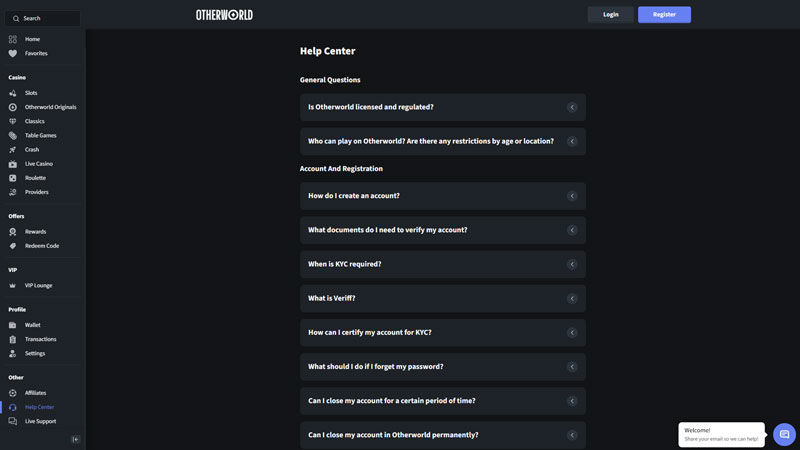Screen dimensions: 800x450
Task: Expand 'When is KYC required?' question
Action: tap(572, 264)
